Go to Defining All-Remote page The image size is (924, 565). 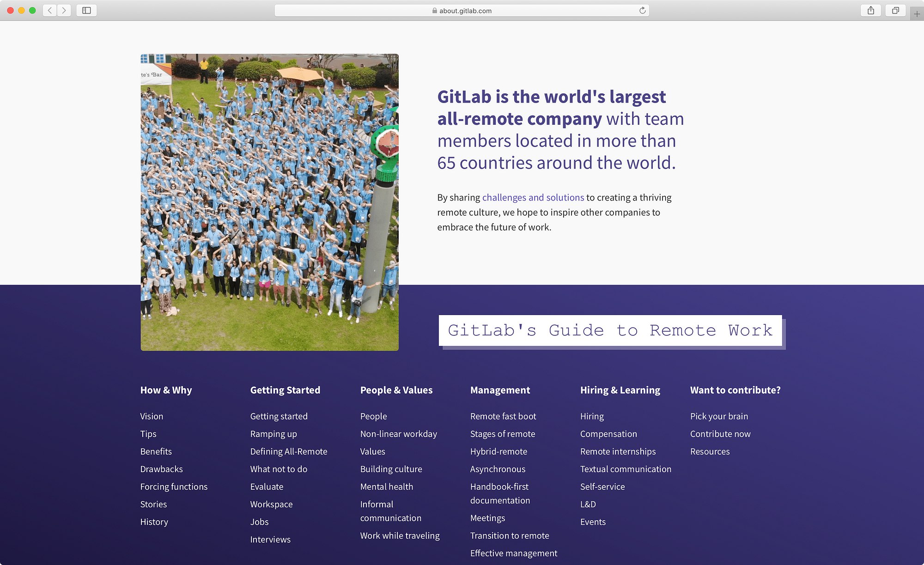(288, 451)
